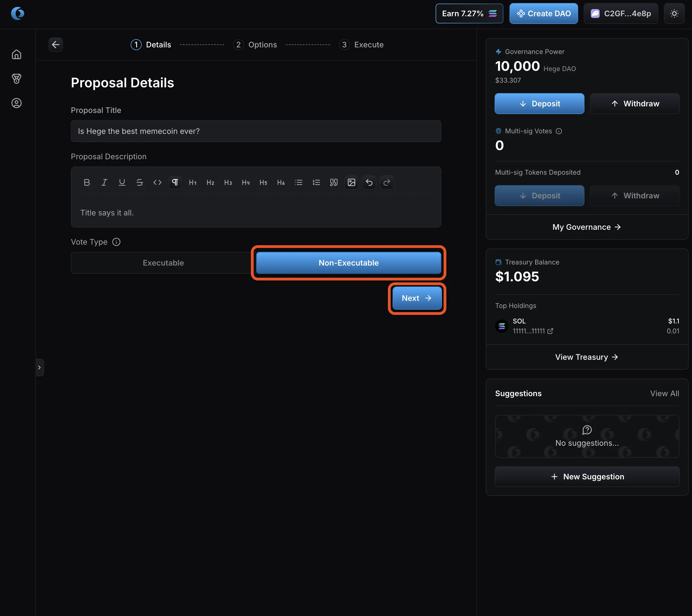This screenshot has height=616, width=692.
Task: Apply italic formatting in editor toolbar
Action: (x=104, y=182)
